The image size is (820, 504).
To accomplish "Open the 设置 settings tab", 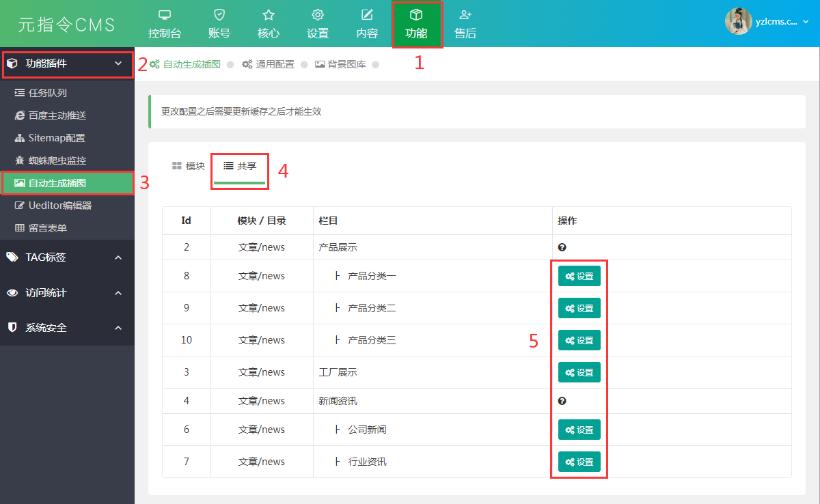I will [x=318, y=24].
